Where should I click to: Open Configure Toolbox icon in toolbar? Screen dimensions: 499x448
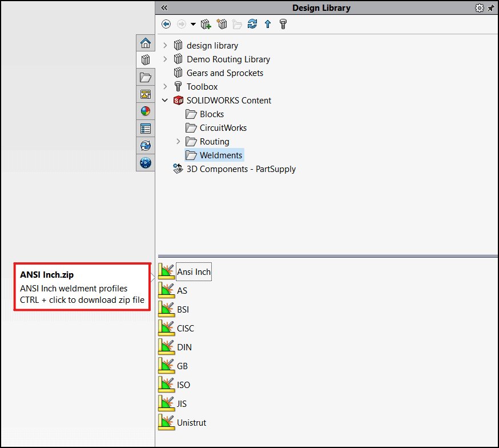point(283,24)
